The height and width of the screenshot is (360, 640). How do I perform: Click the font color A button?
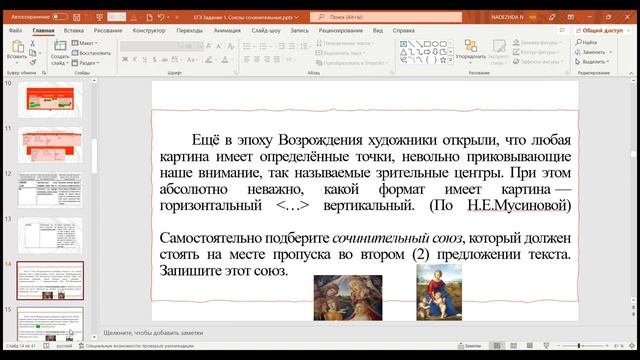pyautogui.click(x=225, y=60)
